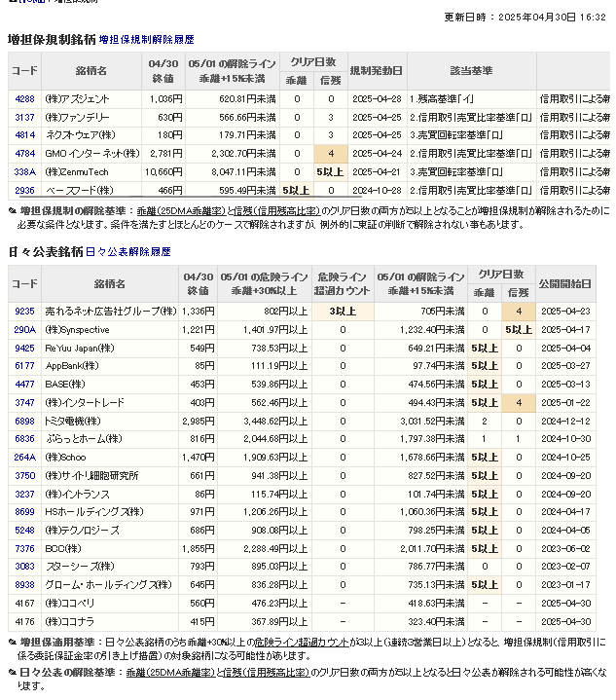Open stock code 338A link
Viewport: 616px width, 700px height.
pos(24,172)
